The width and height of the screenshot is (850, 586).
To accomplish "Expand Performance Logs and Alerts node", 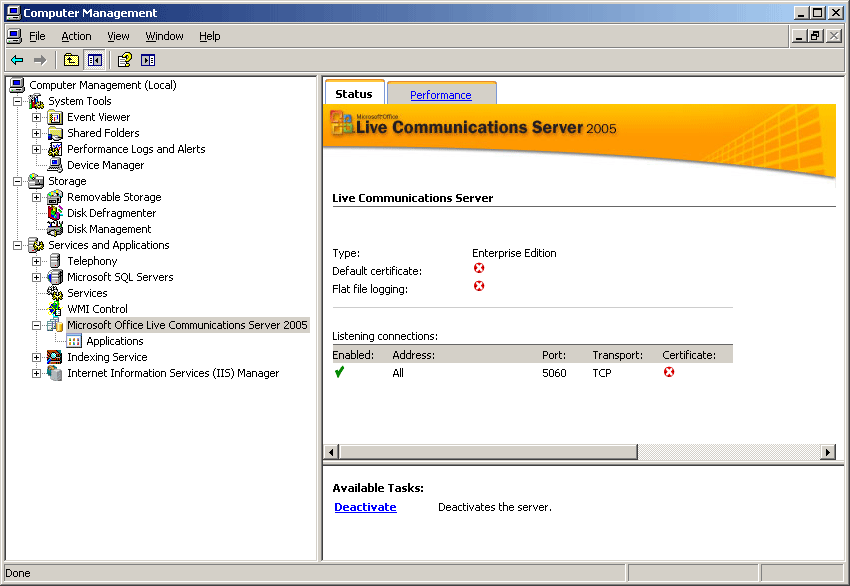I will 36,149.
